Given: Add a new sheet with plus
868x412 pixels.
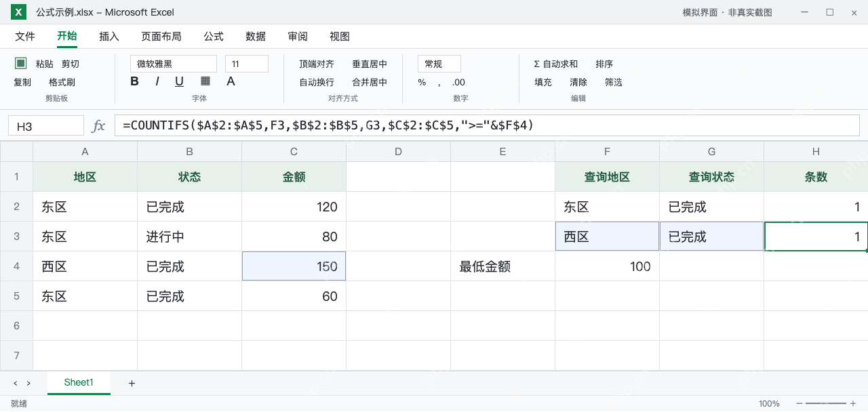Looking at the screenshot, I should click(132, 383).
